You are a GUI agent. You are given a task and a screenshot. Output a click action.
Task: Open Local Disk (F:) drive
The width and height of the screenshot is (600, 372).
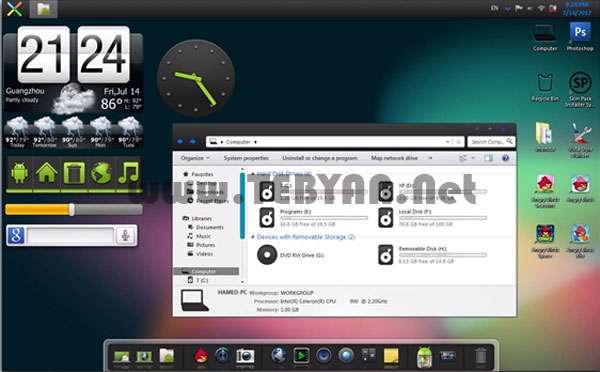[x=432, y=218]
